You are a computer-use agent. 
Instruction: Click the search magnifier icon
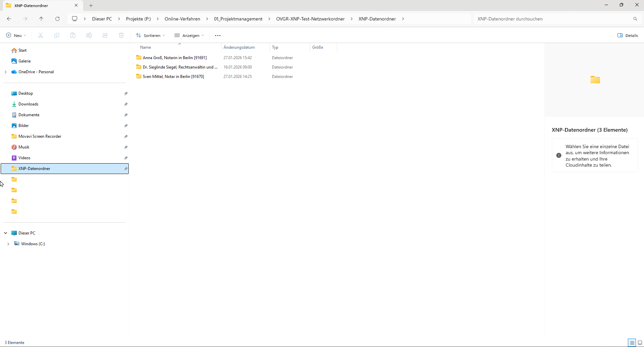635,19
